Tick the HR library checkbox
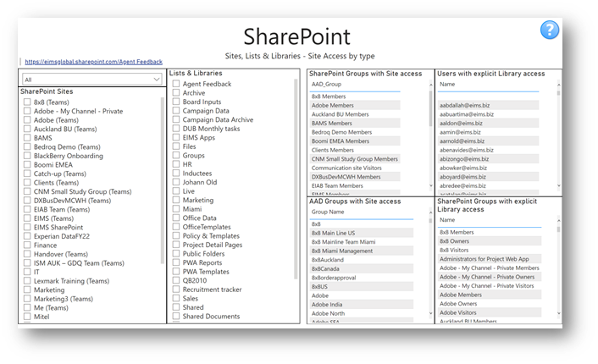Screen dimensions: 598x364 pos(176,164)
